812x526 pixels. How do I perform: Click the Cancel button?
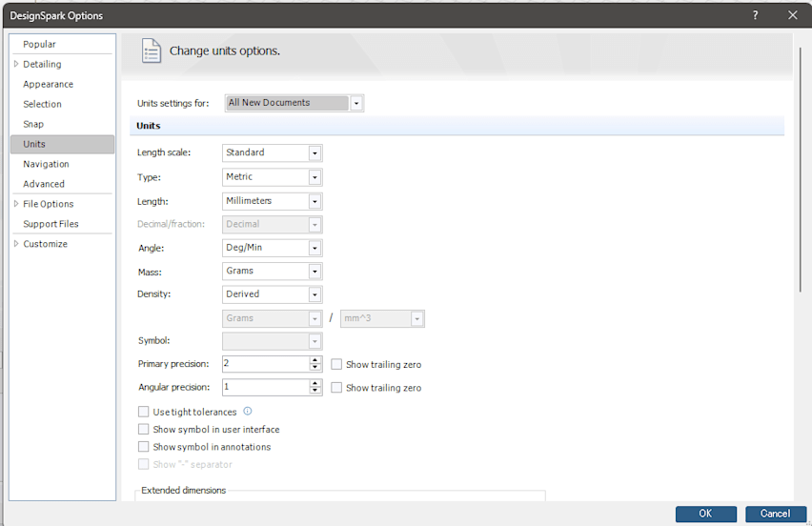coord(775,514)
